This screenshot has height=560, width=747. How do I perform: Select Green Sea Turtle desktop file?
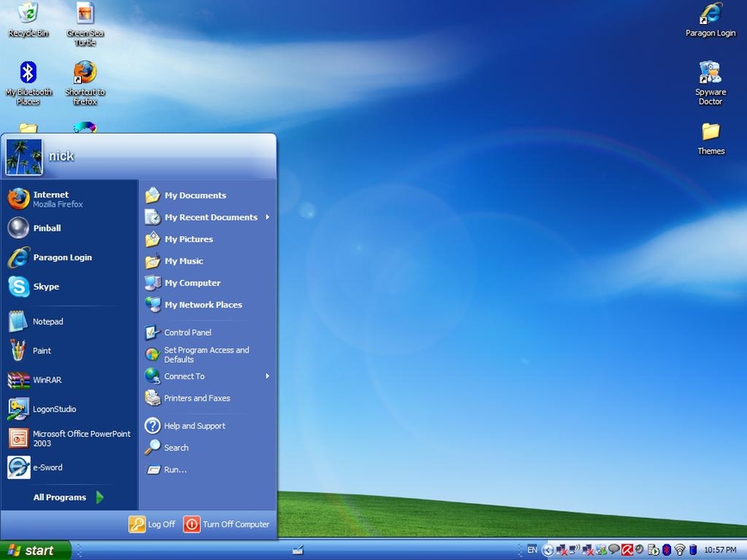84,24
